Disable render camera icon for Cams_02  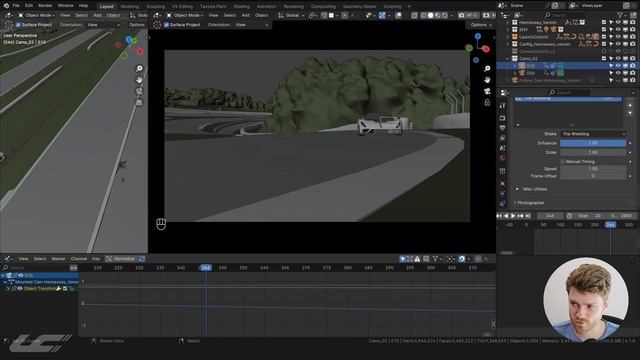pyautogui.click(x=633, y=58)
